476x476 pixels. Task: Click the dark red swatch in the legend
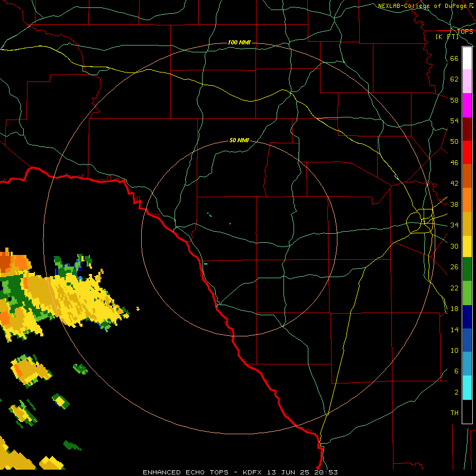(467, 129)
